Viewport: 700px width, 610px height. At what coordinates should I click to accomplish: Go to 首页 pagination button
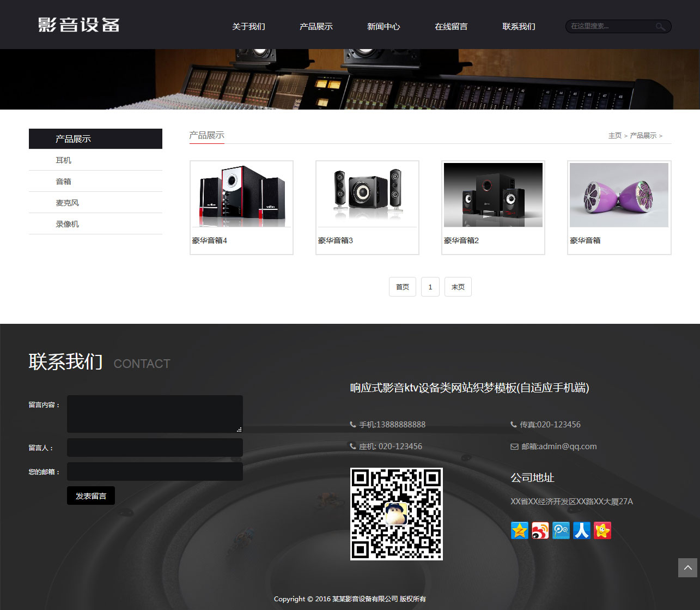tap(403, 287)
